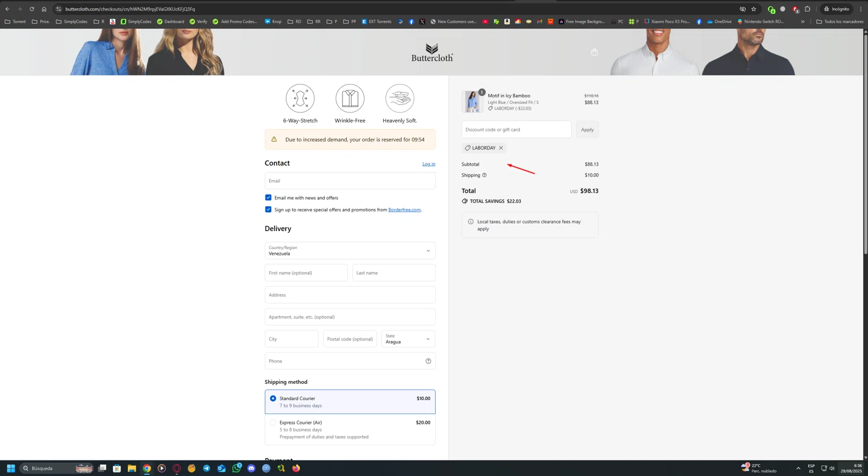The width and height of the screenshot is (868, 476).
Task: Open Telegram from the taskbar
Action: pos(207,468)
